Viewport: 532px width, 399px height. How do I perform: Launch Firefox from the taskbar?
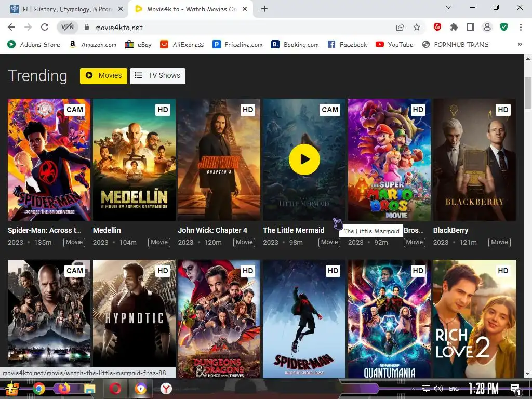coord(64,389)
